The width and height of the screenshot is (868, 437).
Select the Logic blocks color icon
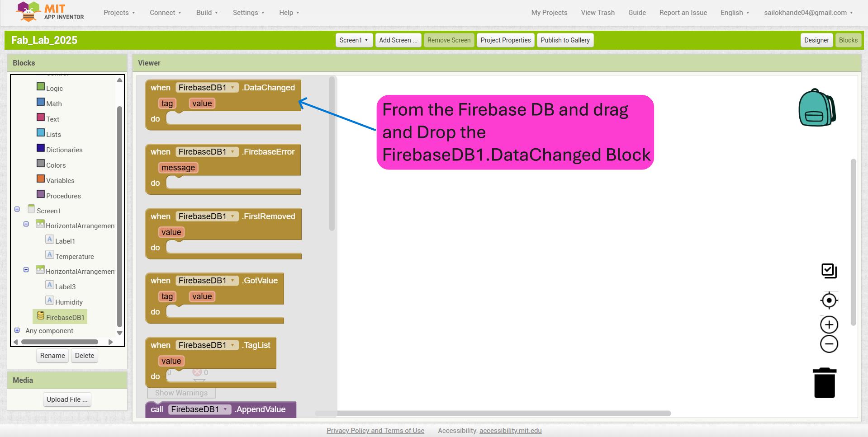(x=41, y=86)
